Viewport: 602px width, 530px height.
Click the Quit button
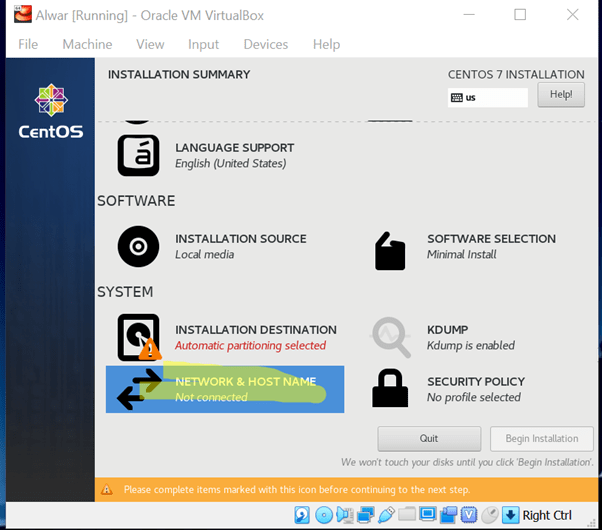(x=429, y=438)
